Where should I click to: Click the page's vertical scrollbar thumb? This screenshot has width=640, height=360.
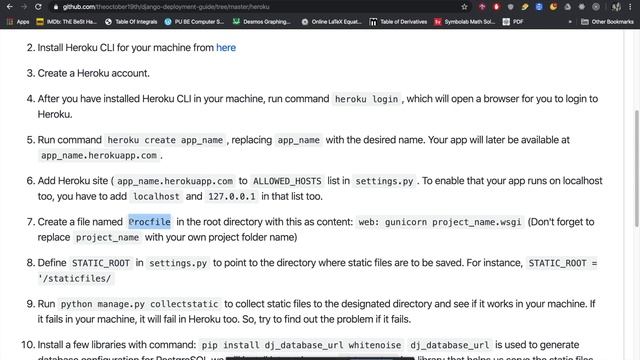click(636, 169)
